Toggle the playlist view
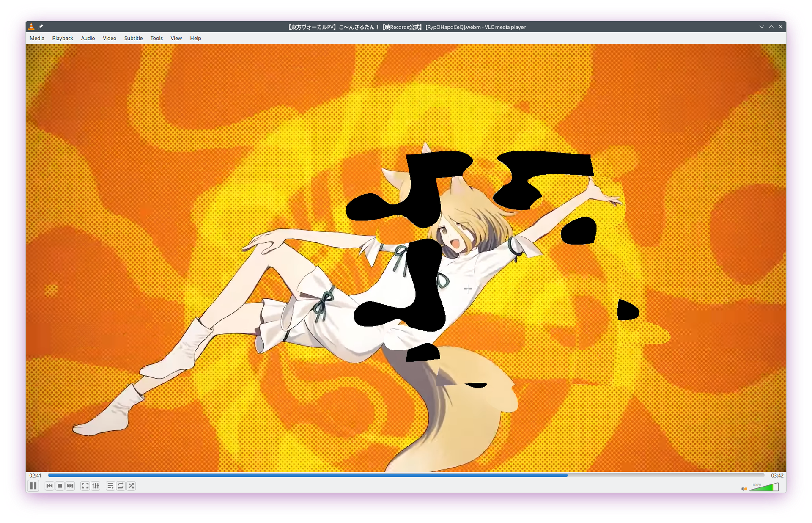The image size is (812, 523). (110, 486)
